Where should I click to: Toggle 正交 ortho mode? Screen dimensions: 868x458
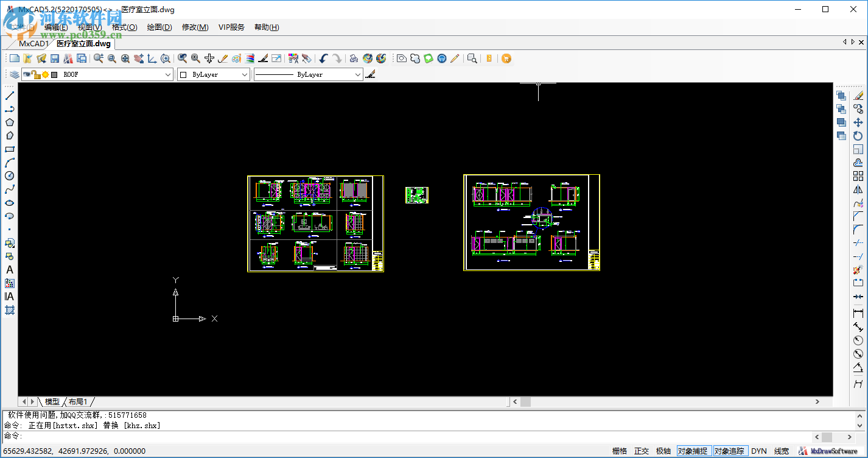click(642, 451)
